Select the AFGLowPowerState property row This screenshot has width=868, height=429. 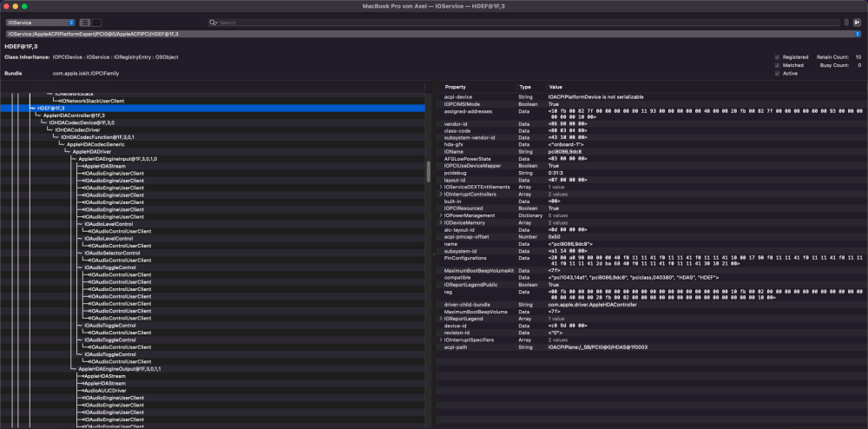coord(652,159)
